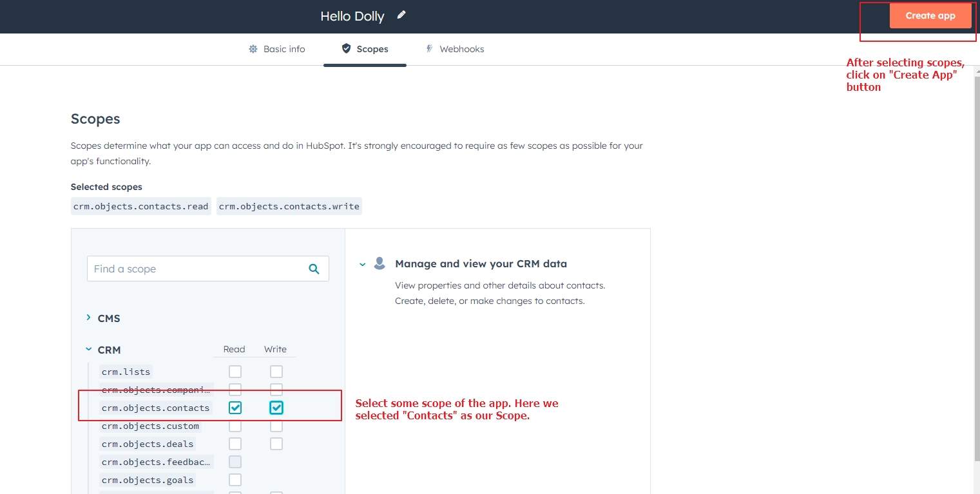Select the crm.objects.goals scope label
This screenshot has height=494, width=980.
[148, 480]
